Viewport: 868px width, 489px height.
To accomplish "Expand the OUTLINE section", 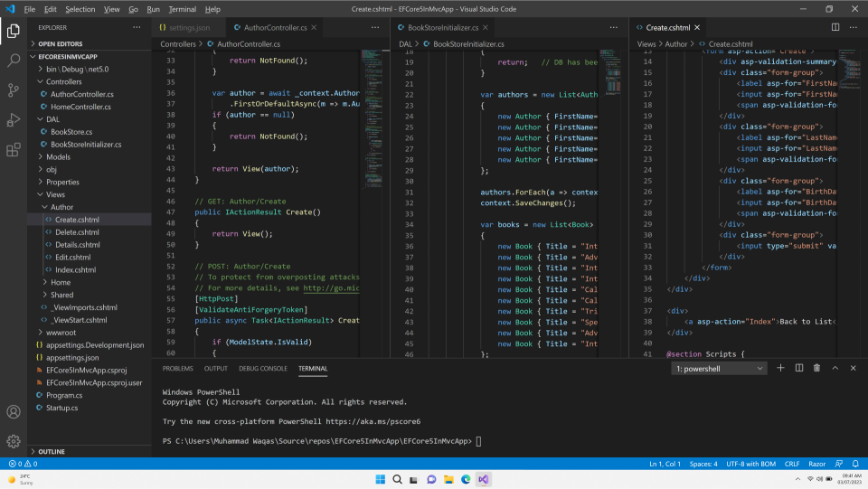I will point(51,451).
